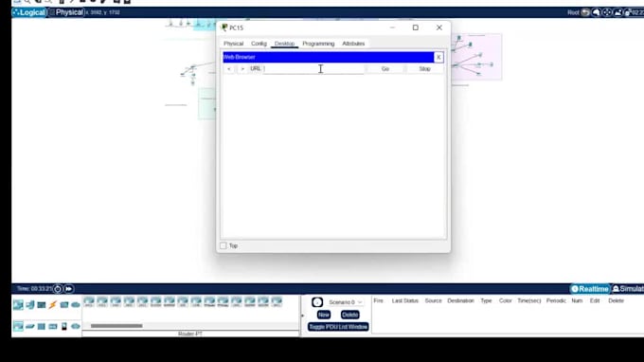
Task: Click the Create New Cluster icon
Action: click(596, 12)
